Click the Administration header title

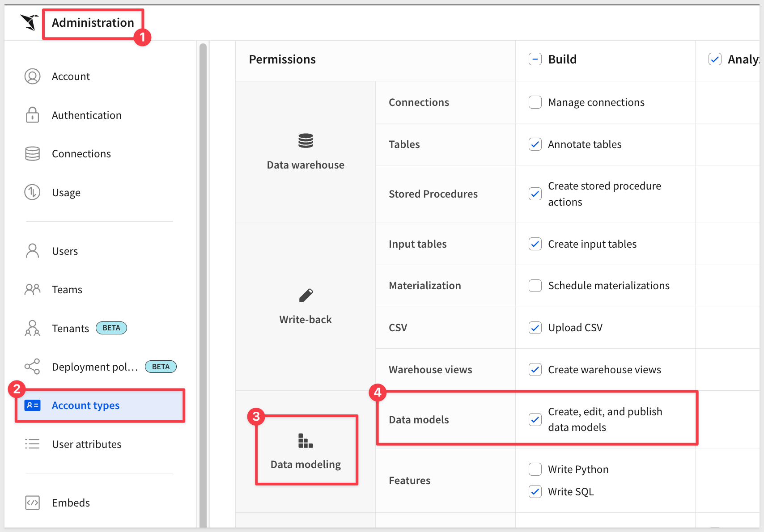pyautogui.click(x=93, y=23)
